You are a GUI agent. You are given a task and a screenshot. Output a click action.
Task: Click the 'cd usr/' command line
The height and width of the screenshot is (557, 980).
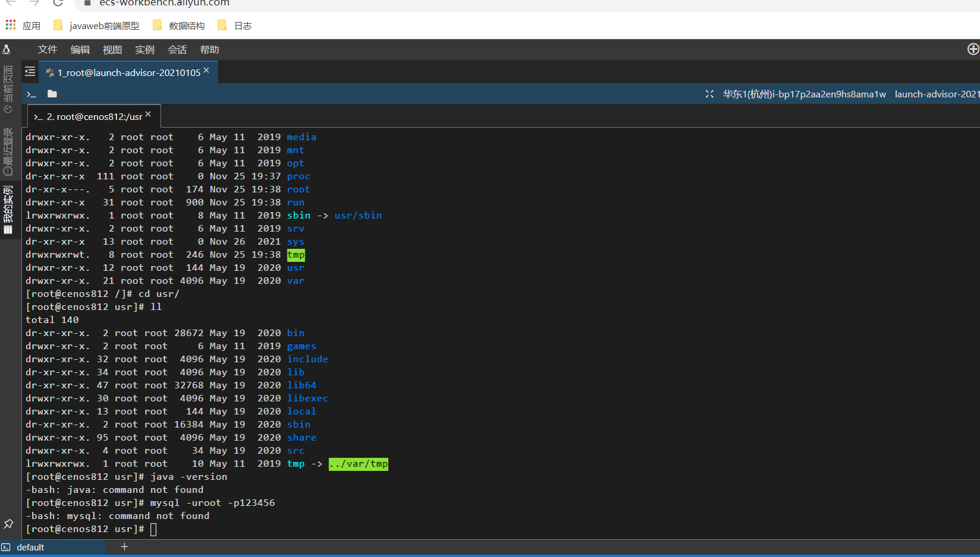(159, 294)
